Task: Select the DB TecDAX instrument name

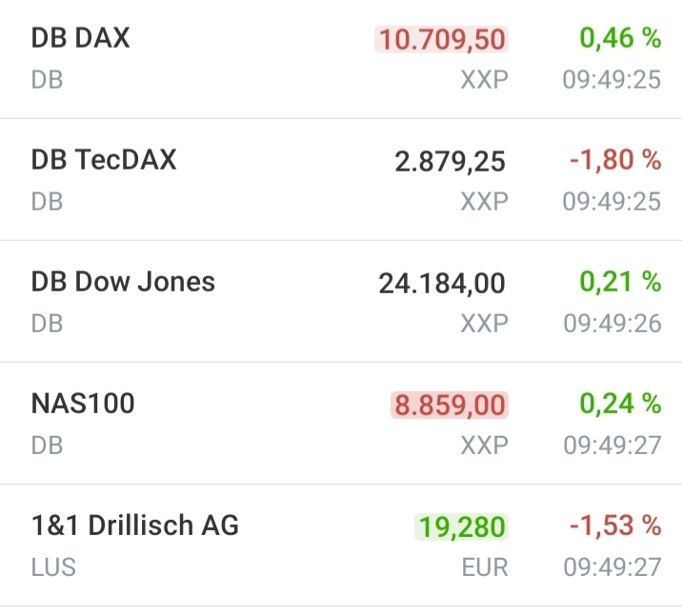Action: (104, 160)
